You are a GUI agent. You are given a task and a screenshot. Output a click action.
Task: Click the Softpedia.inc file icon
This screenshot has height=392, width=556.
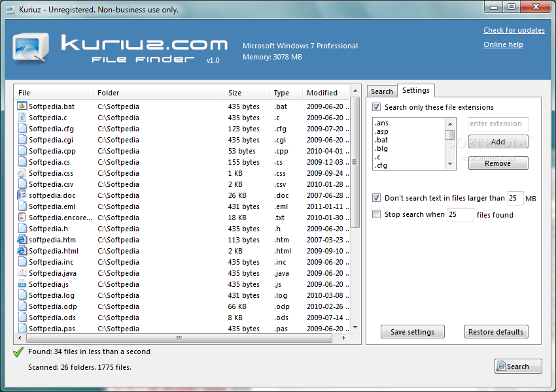tap(22, 262)
